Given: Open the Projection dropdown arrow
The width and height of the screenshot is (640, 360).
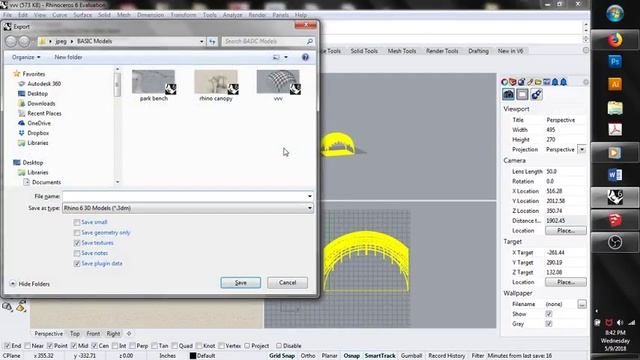Looking at the screenshot, I should 582,149.
